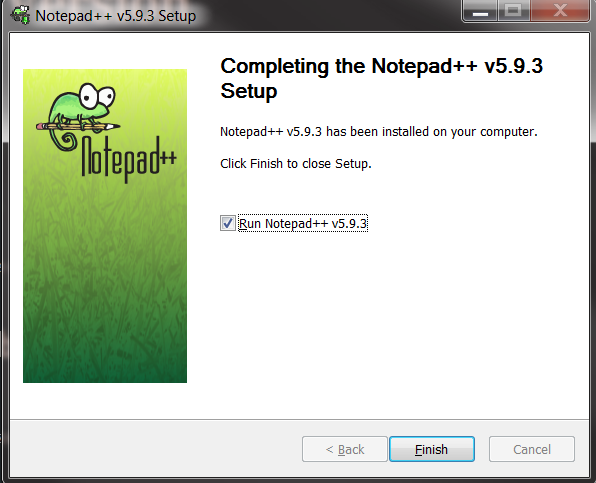Click the maximize window button
The image size is (596, 483).
[513, 11]
